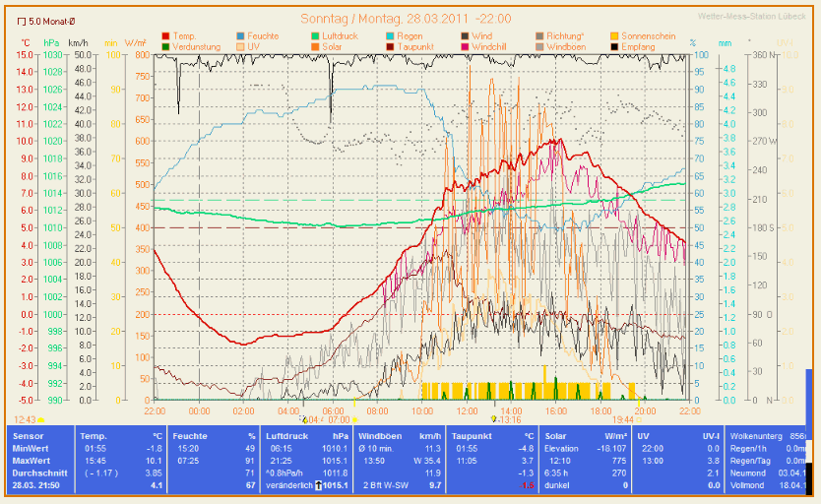Click the Windchill legend icon
Screen dimensions: 821x504
pyautogui.click(x=465, y=46)
